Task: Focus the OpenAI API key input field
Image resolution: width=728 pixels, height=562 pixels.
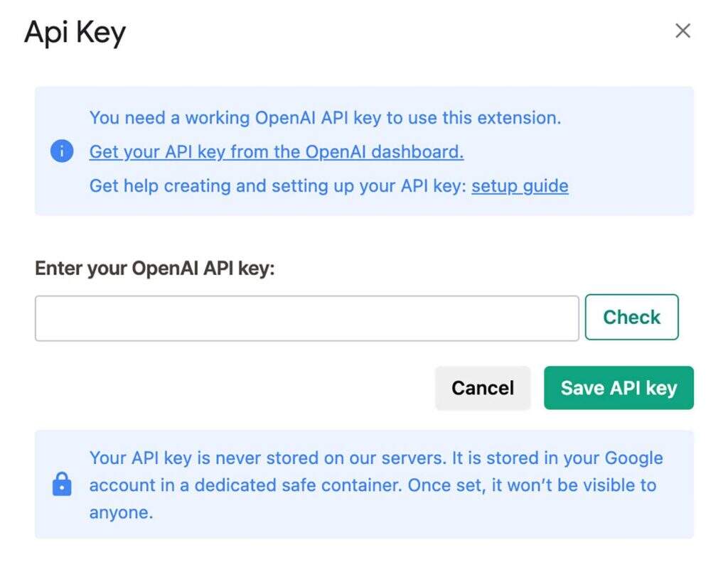Action: [306, 318]
